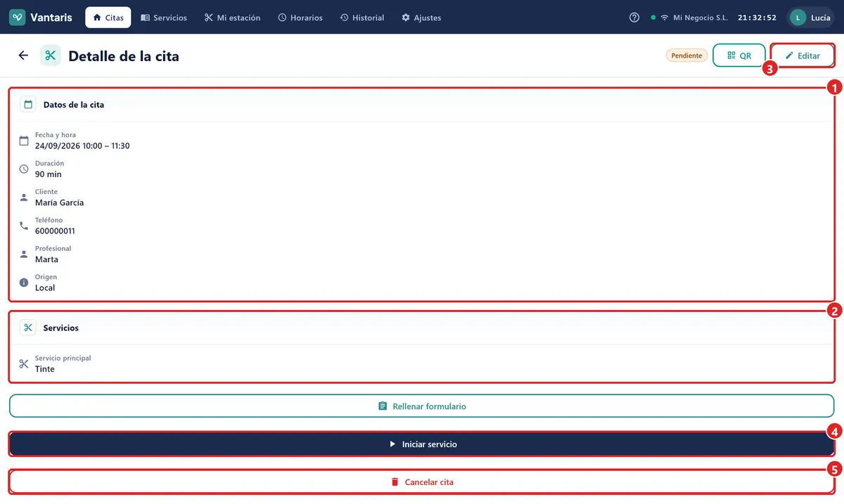Screen dimensions: 844x504
Task: Click the phone number 600000011
Action: [x=55, y=231]
